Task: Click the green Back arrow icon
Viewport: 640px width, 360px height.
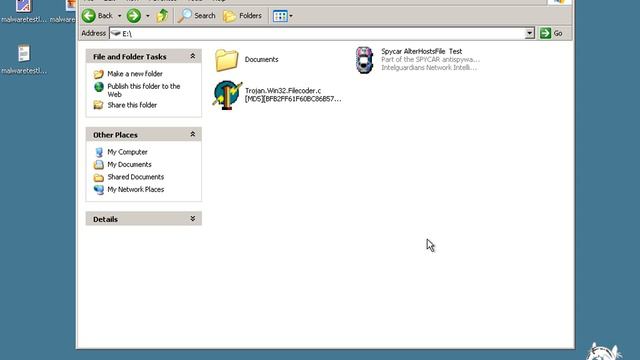Action: coord(89,16)
